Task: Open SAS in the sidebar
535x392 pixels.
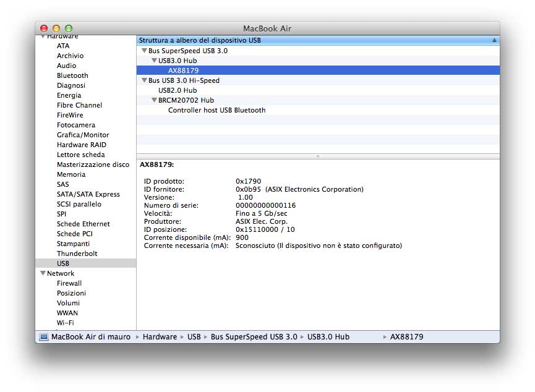Action: (63, 184)
